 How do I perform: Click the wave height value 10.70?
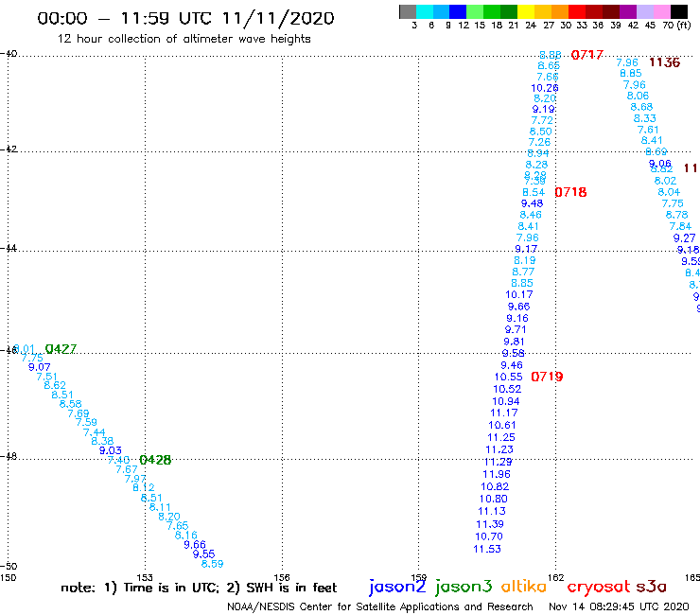pyautogui.click(x=489, y=536)
